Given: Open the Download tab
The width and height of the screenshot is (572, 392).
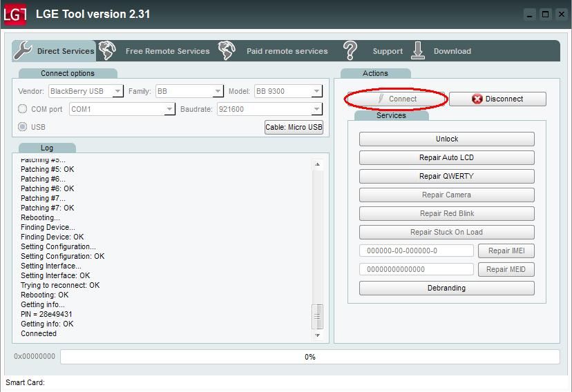Looking at the screenshot, I should click(452, 51).
